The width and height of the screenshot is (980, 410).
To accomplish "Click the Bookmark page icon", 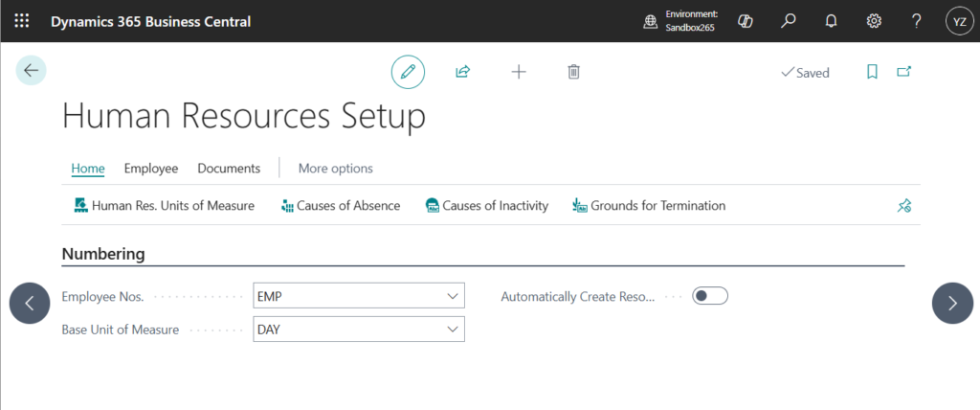I will 872,72.
